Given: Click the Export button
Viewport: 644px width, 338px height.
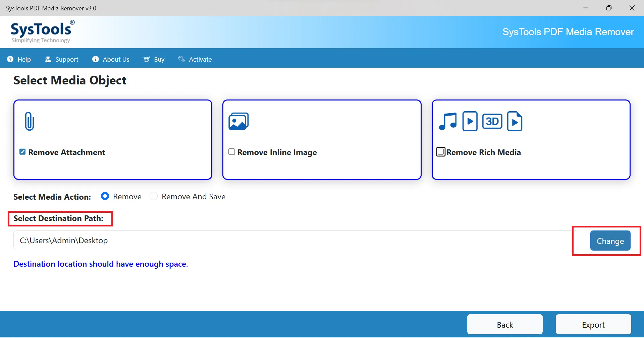Looking at the screenshot, I should 593,324.
